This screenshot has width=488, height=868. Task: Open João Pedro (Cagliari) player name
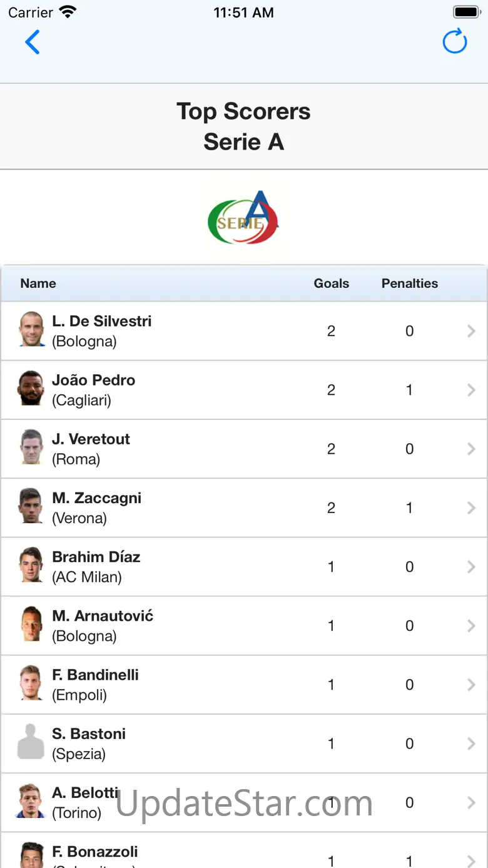pos(94,390)
